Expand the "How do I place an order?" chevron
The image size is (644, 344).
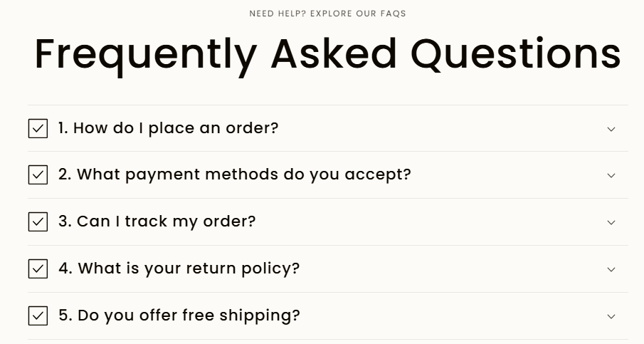611,129
